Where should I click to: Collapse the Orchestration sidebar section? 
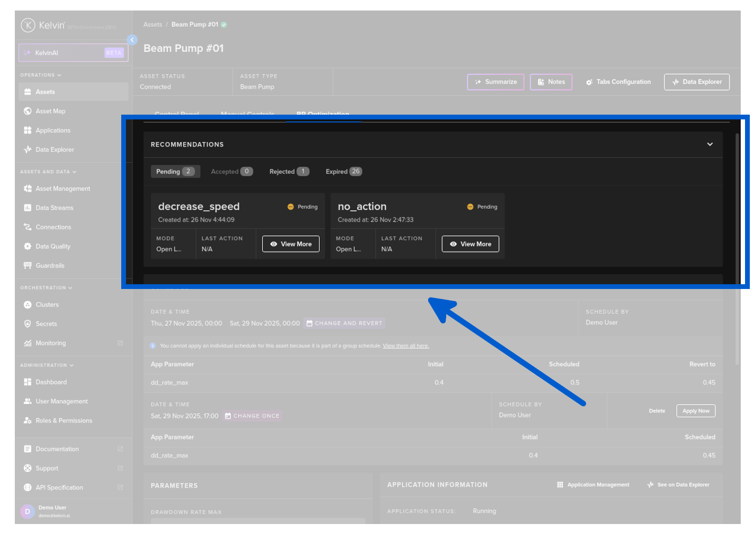point(46,288)
